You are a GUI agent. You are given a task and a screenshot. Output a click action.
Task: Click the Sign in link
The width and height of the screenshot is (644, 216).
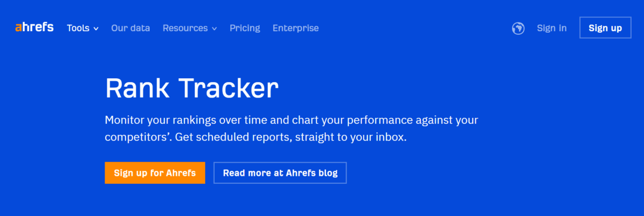552,28
